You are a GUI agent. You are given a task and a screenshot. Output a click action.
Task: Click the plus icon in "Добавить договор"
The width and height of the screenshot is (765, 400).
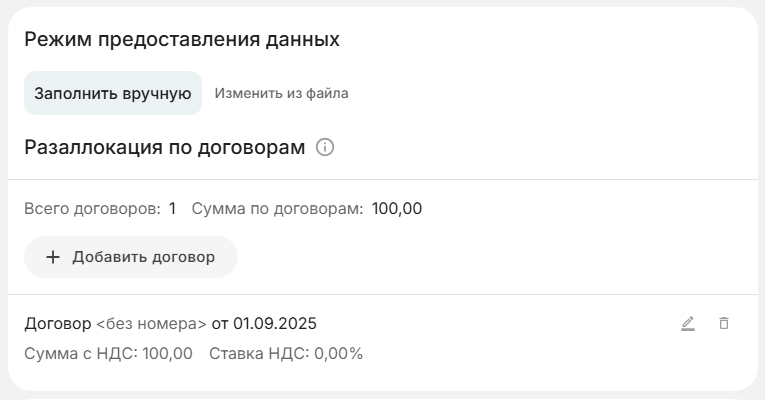pyautogui.click(x=53, y=257)
